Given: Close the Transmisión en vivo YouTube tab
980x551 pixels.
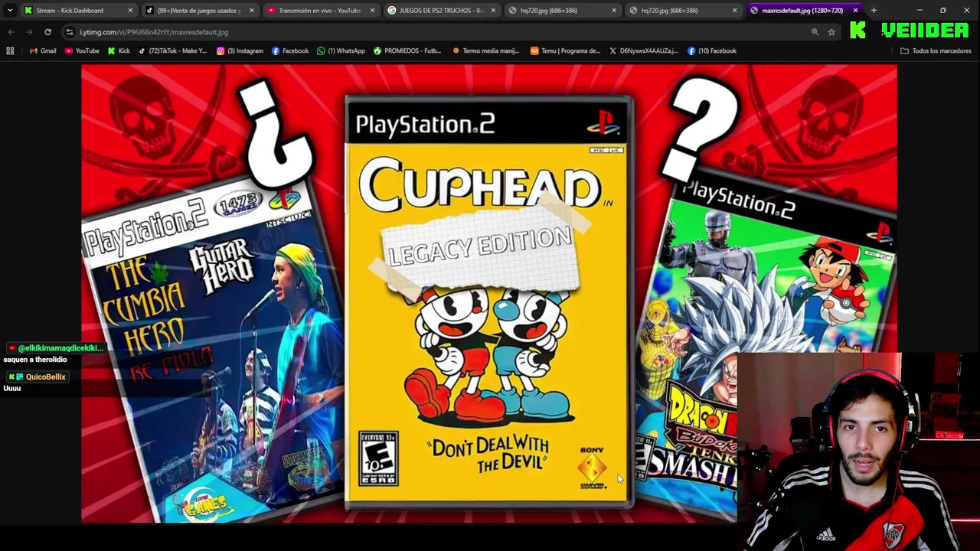Looking at the screenshot, I should [x=372, y=10].
